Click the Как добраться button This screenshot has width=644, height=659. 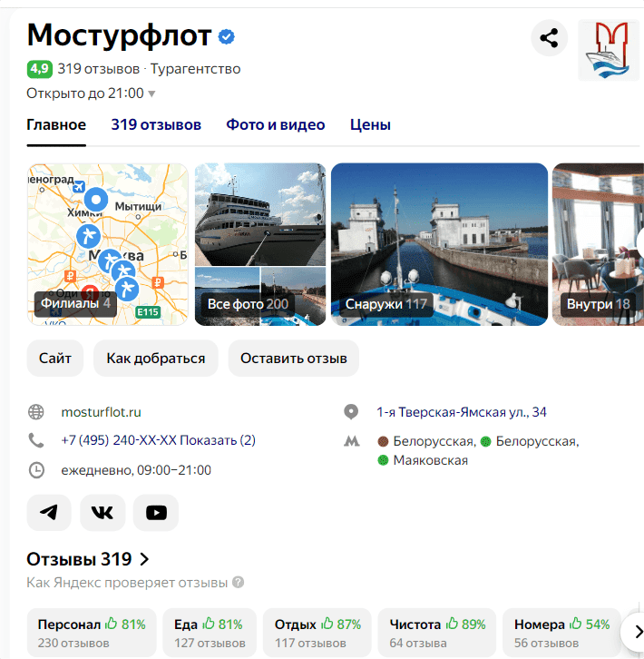pyautogui.click(x=156, y=358)
